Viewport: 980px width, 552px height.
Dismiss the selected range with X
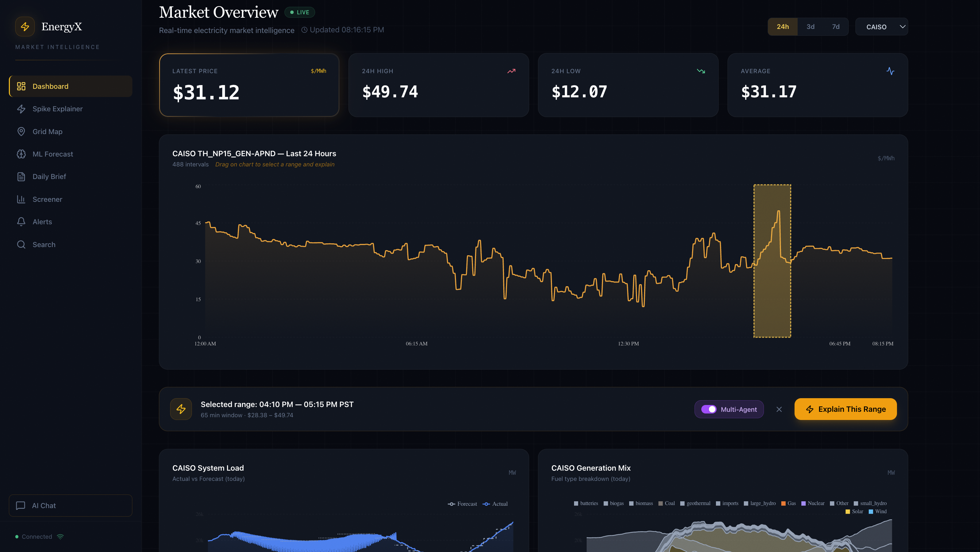coord(779,409)
